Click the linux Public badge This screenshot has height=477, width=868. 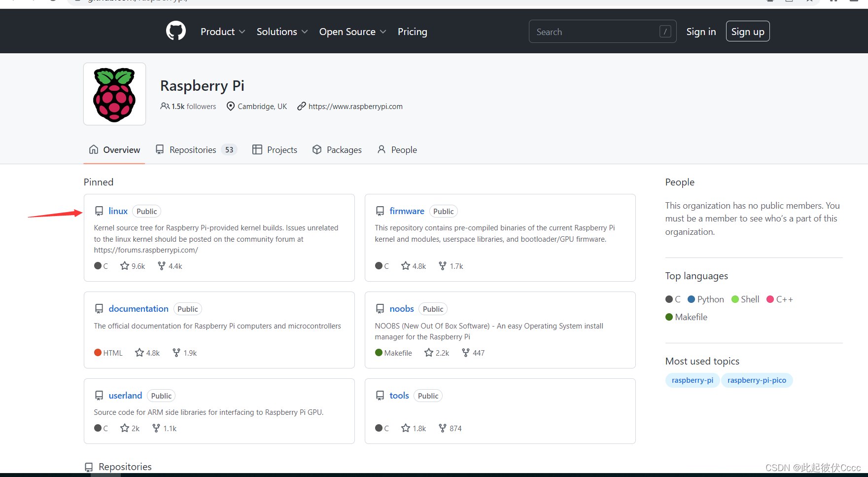pyautogui.click(x=147, y=211)
